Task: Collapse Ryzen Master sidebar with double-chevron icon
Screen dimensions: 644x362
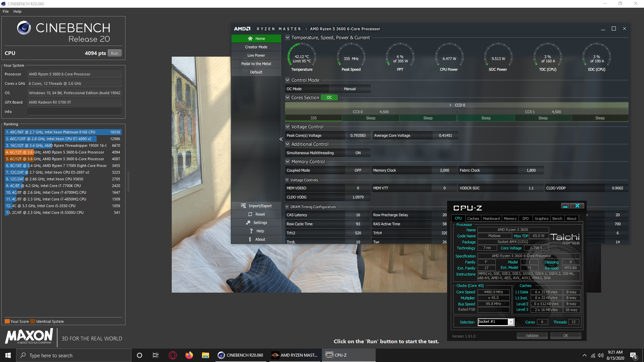Action: click(x=281, y=139)
